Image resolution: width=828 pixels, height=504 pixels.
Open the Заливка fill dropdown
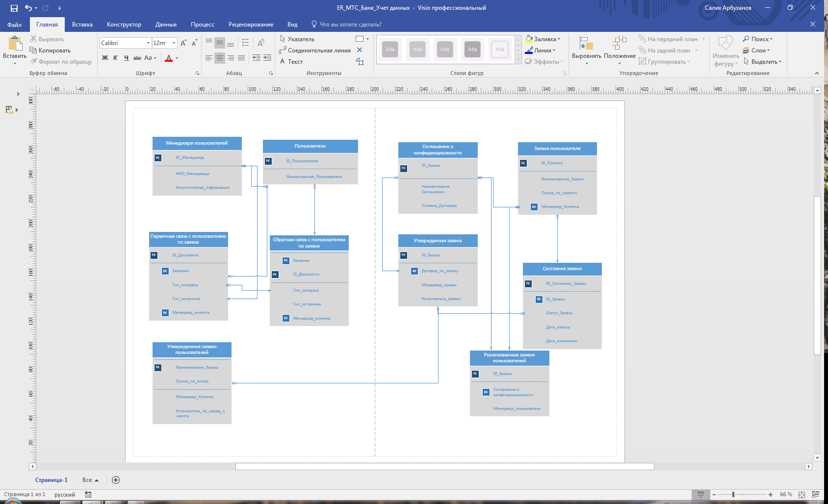543,39
